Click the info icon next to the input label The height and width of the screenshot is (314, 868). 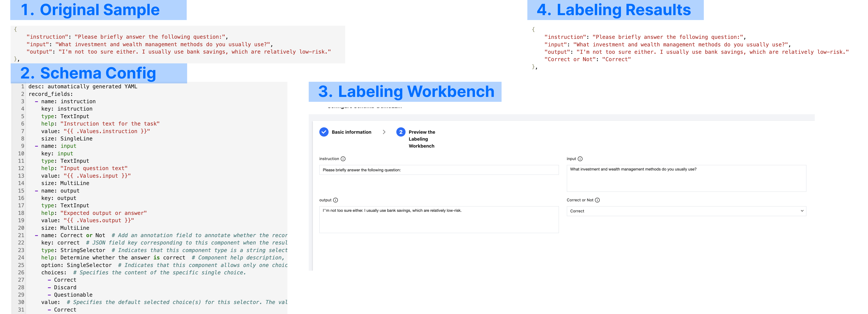(580, 159)
